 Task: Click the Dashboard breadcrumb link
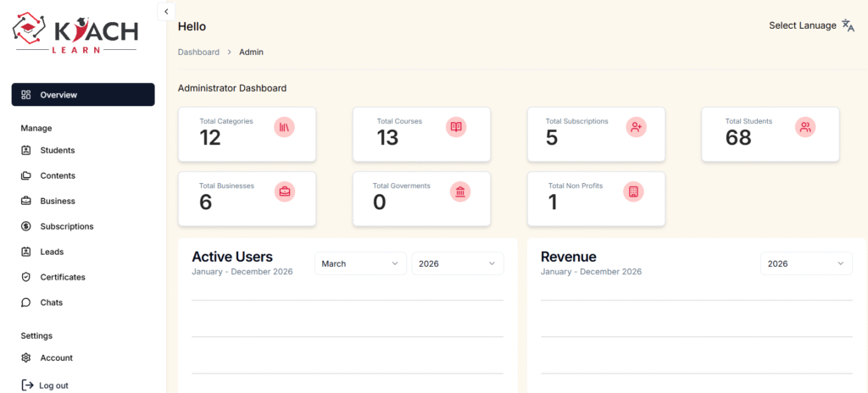point(198,52)
